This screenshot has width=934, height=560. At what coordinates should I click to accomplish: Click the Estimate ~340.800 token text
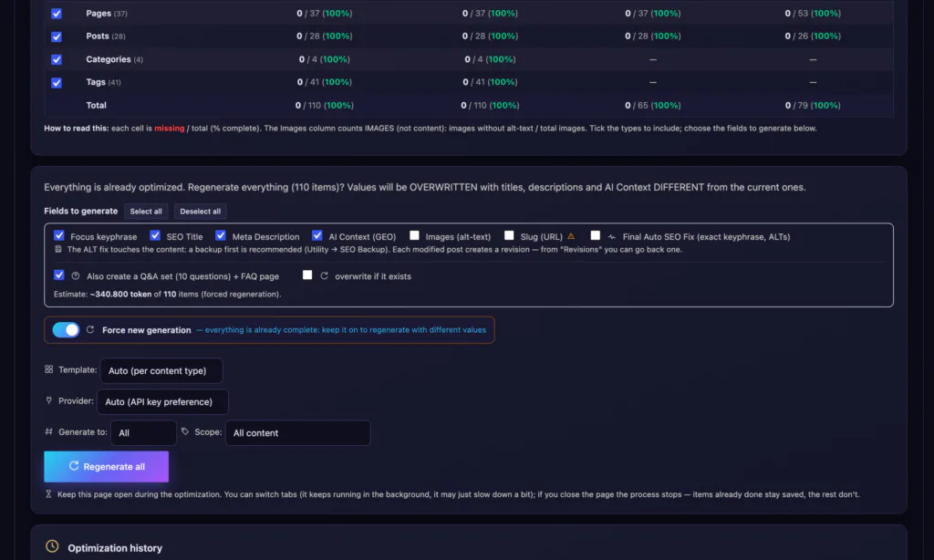coord(168,294)
